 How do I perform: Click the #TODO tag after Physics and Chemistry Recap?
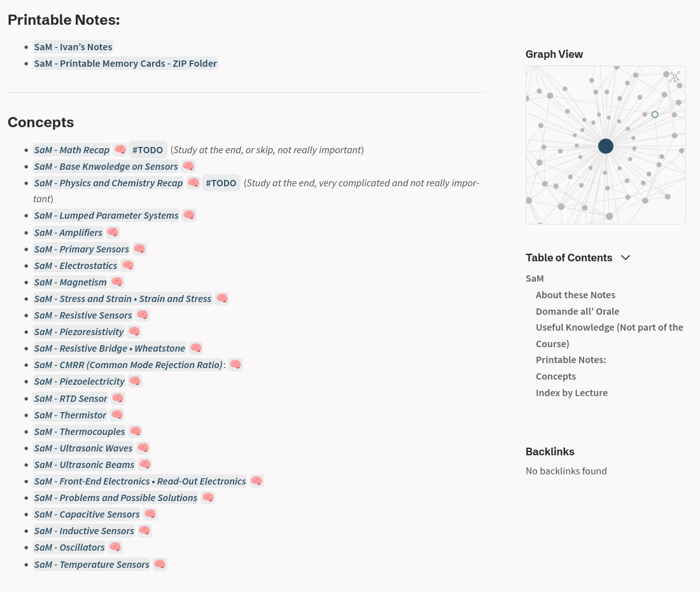[x=221, y=183]
